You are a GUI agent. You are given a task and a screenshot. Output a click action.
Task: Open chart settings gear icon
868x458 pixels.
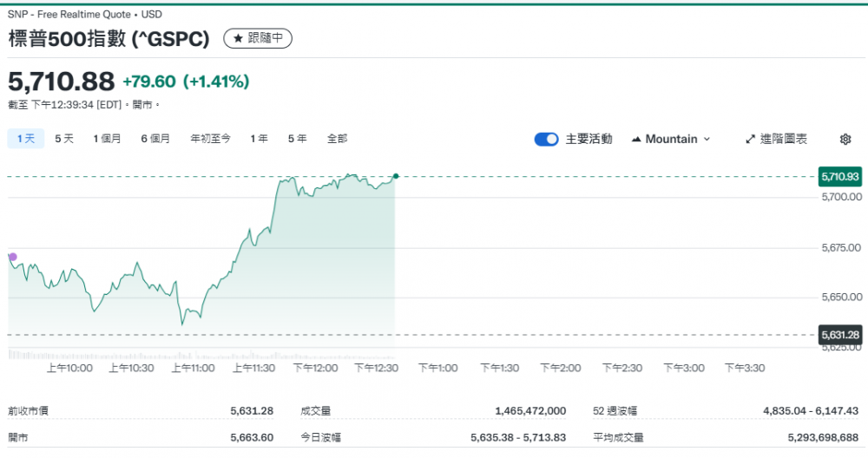click(845, 139)
